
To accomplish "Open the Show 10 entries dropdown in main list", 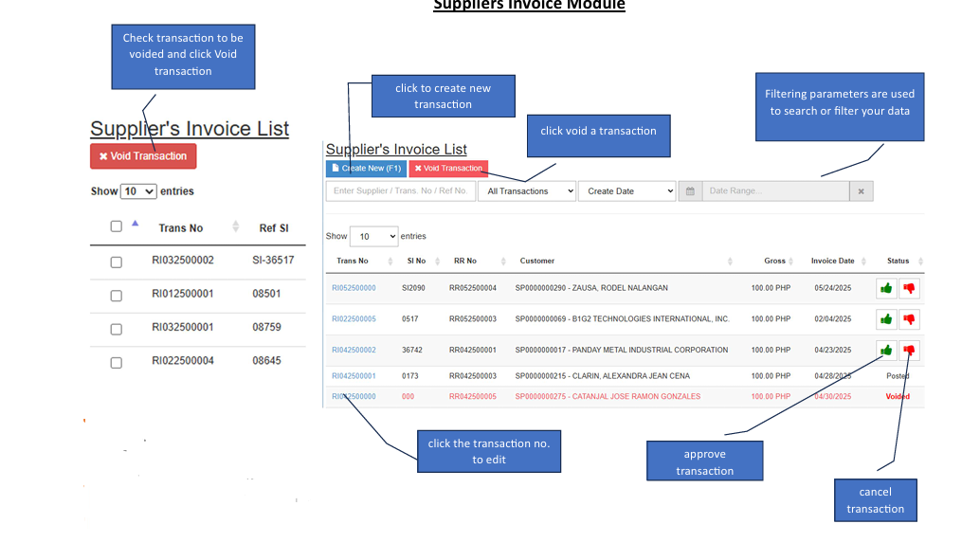I will pos(373,236).
